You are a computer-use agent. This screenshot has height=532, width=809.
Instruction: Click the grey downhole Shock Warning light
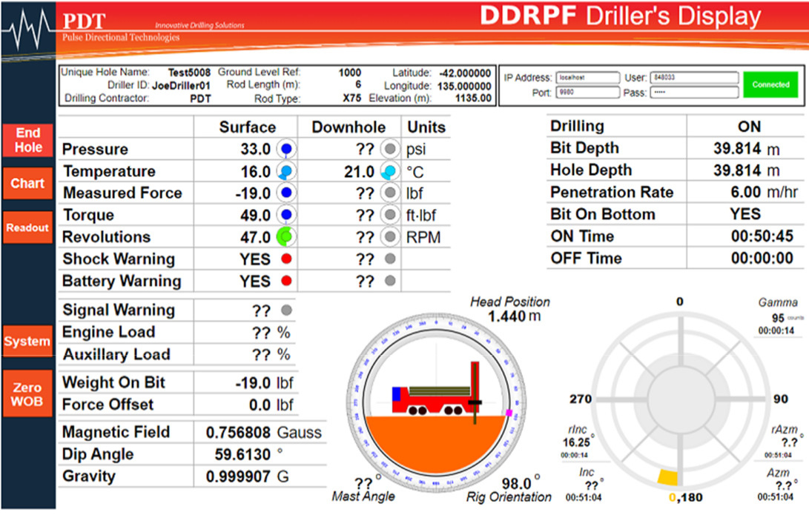(391, 259)
